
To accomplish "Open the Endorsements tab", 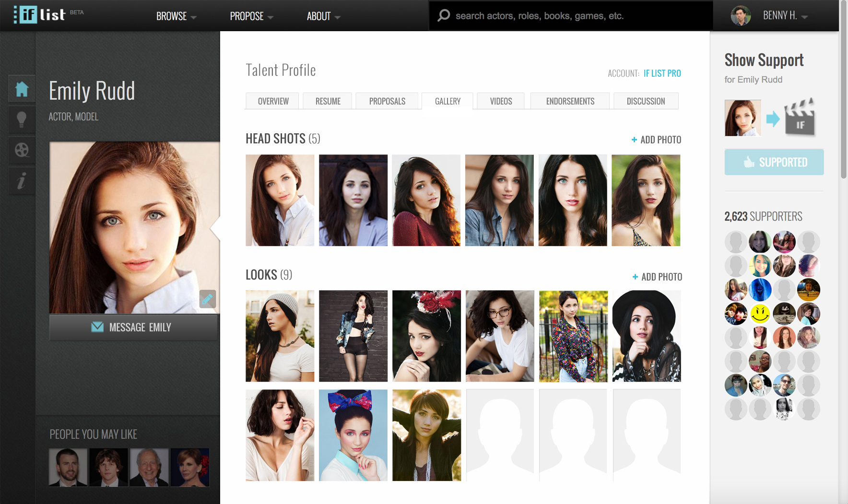I will (x=570, y=101).
